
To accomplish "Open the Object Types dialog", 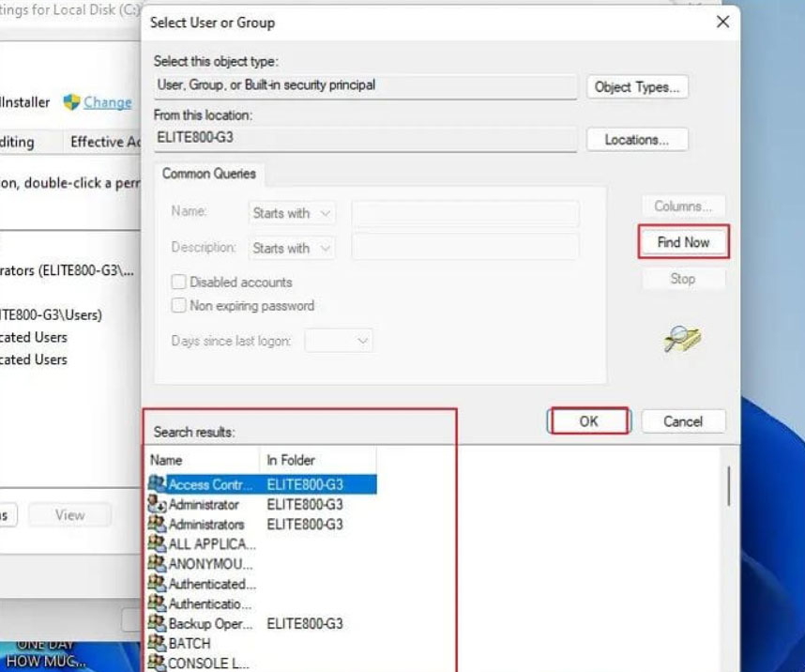I will tap(637, 87).
